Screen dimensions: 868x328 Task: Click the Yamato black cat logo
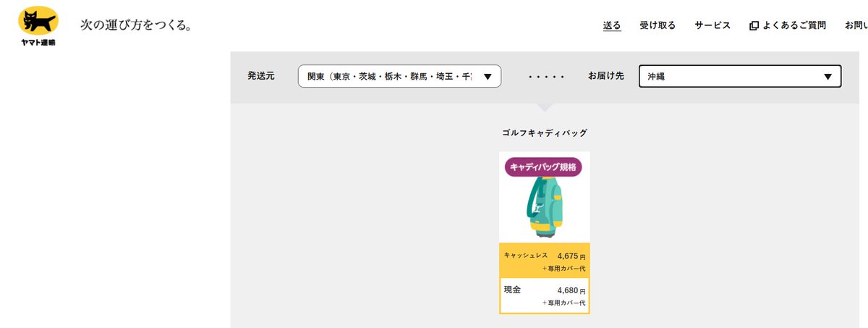tap(38, 27)
